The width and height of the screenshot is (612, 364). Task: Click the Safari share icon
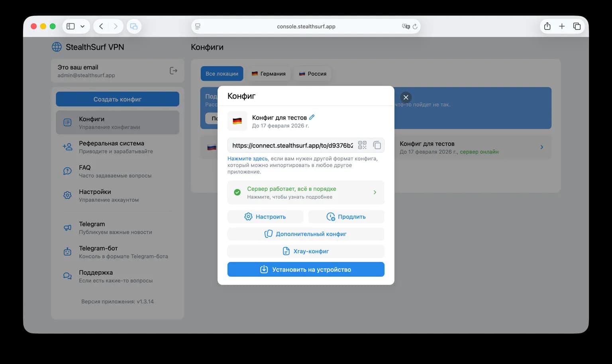(547, 26)
